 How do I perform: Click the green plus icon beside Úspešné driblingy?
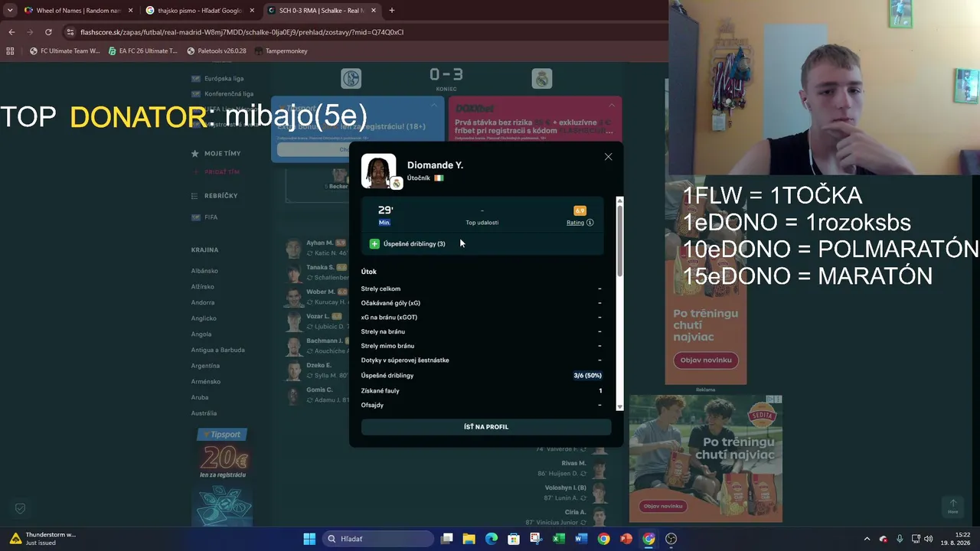click(x=374, y=243)
